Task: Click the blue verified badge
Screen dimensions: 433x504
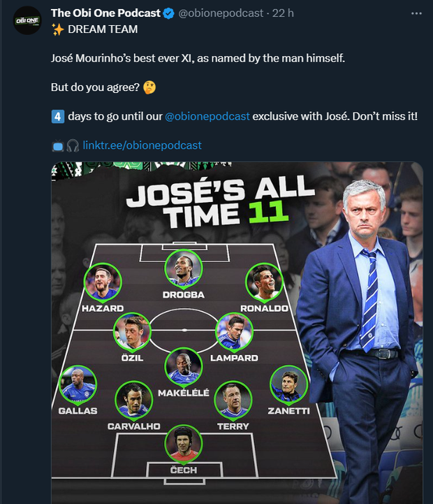Action: (x=168, y=13)
